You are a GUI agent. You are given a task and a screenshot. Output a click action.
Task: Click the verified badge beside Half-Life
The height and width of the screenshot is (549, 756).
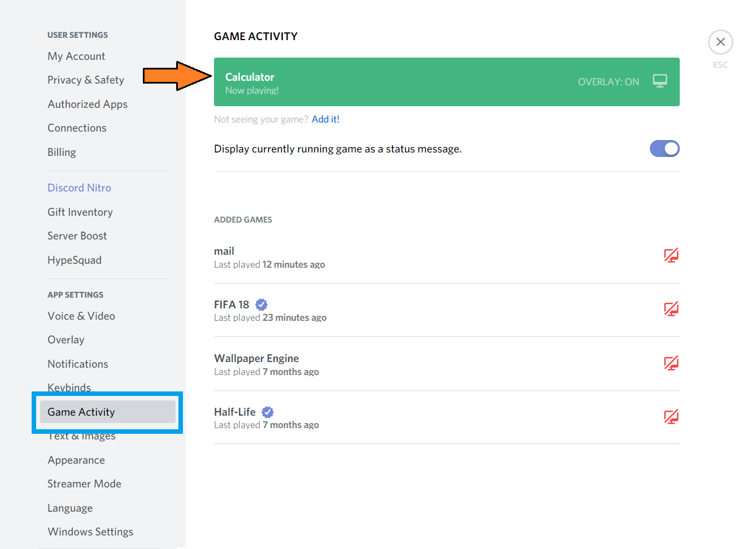[x=267, y=411]
